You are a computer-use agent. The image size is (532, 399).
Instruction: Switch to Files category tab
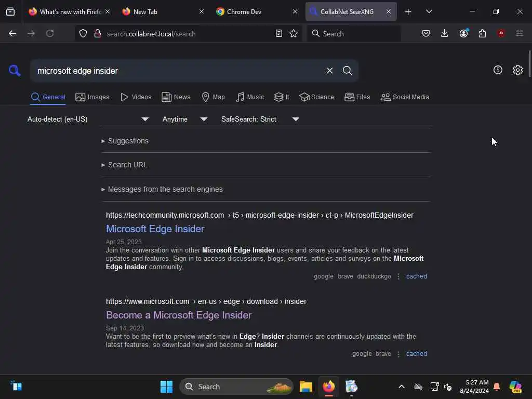(357, 97)
